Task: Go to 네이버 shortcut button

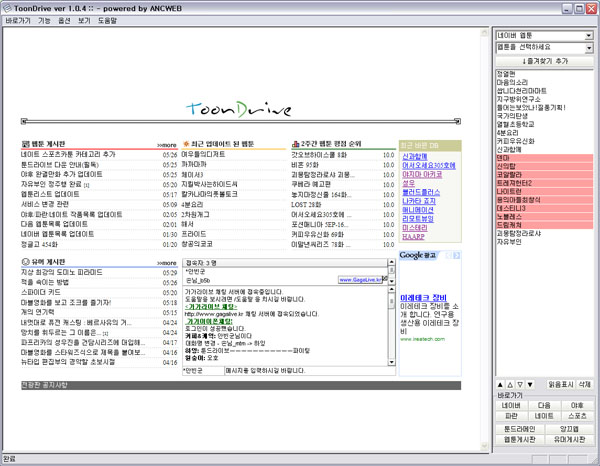Action: pyautogui.click(x=511, y=405)
